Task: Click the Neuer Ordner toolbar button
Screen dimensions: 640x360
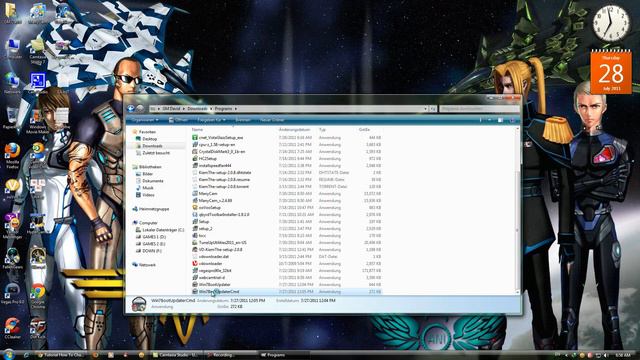Action: pyautogui.click(x=272, y=120)
